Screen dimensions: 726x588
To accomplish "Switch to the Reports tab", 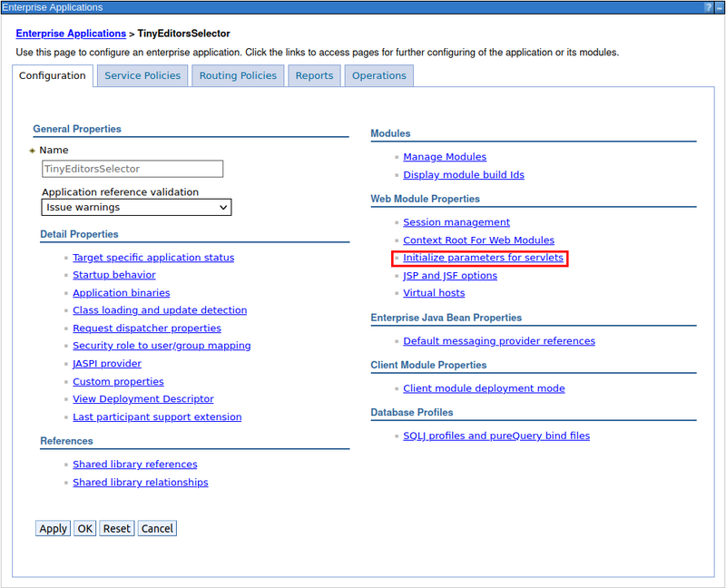I will [314, 76].
